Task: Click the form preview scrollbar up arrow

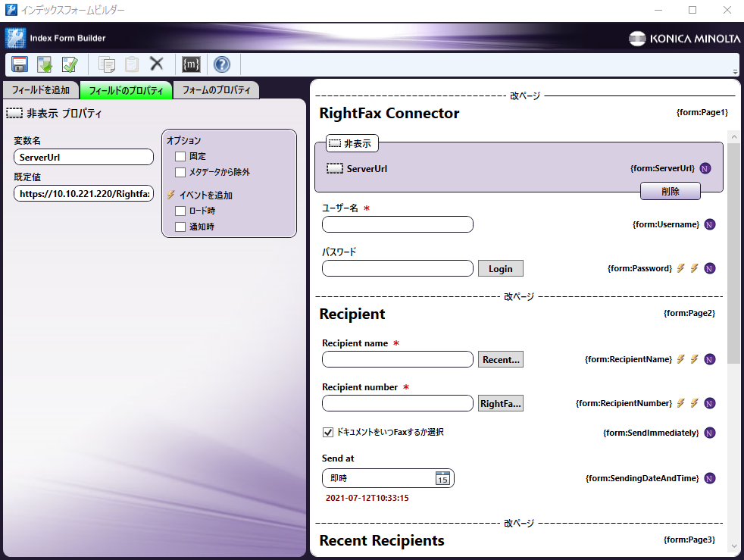Action: [x=734, y=136]
